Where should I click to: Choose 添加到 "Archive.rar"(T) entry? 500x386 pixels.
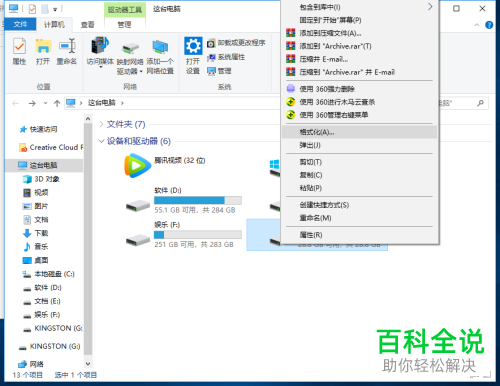[x=359, y=46]
